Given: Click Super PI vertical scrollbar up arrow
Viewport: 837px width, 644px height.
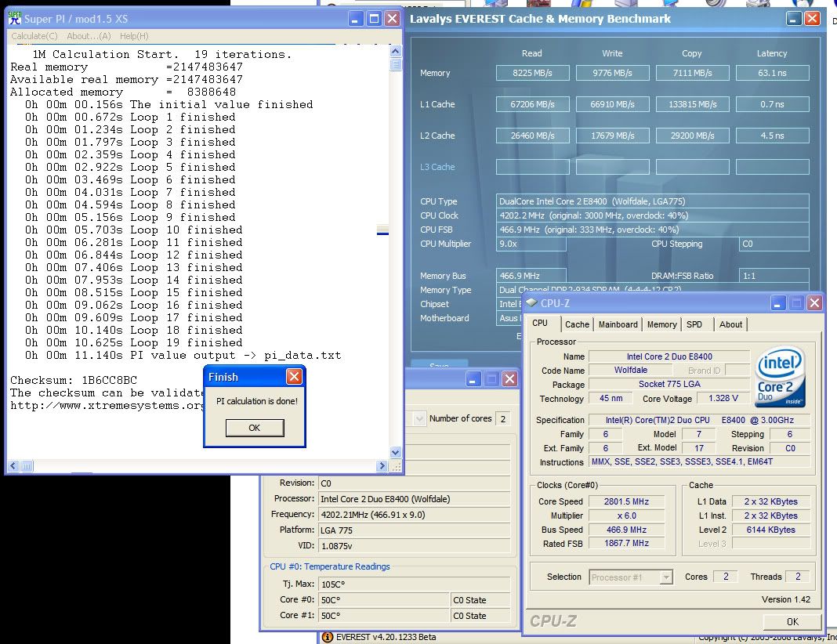Looking at the screenshot, I should click(x=396, y=51).
